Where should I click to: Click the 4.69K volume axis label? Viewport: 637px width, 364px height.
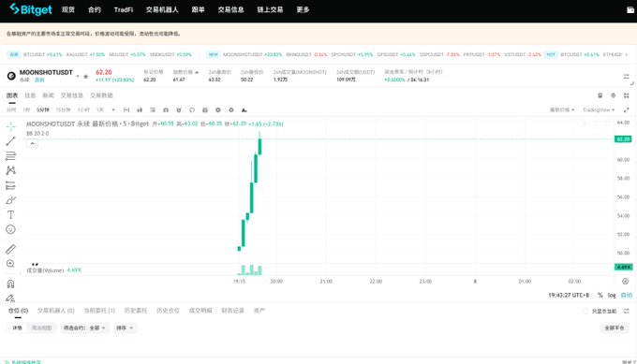coord(623,267)
